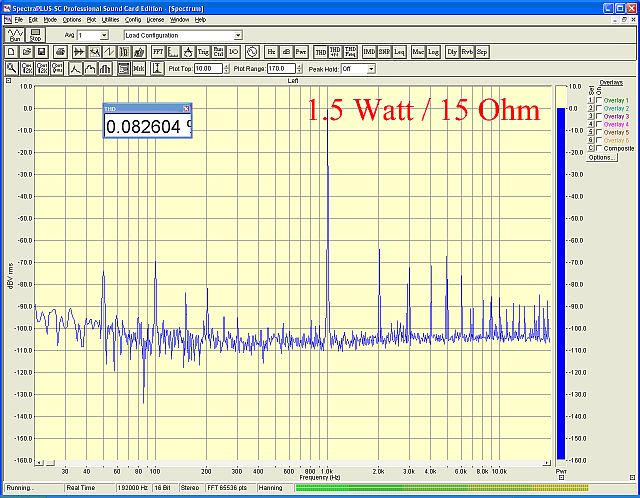Image resolution: width=640 pixels, height=498 pixels.
Task: Open the License menu
Action: (x=155, y=20)
